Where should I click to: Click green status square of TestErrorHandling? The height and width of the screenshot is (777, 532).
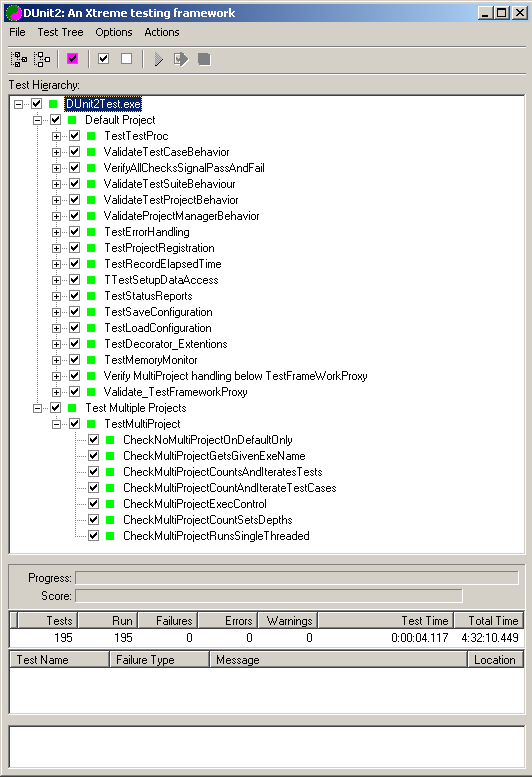point(91,232)
